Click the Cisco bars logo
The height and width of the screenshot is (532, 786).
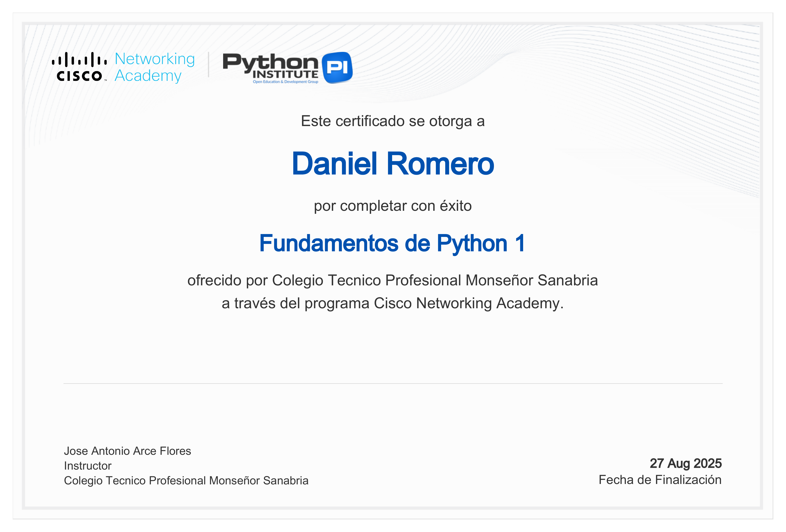tap(80, 67)
